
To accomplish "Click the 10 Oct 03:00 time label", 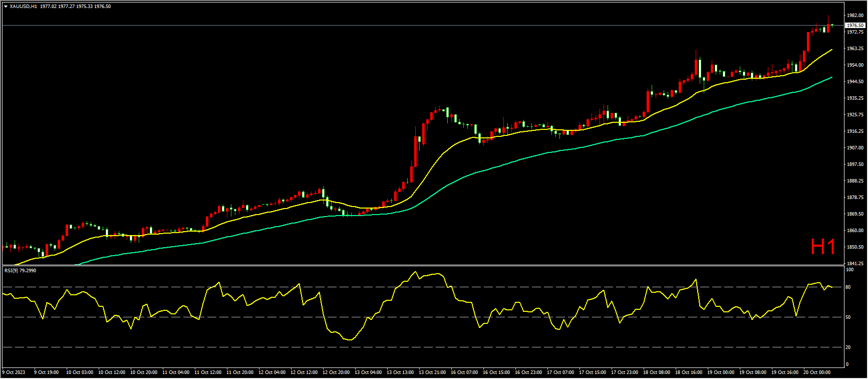I will pyautogui.click(x=79, y=372).
